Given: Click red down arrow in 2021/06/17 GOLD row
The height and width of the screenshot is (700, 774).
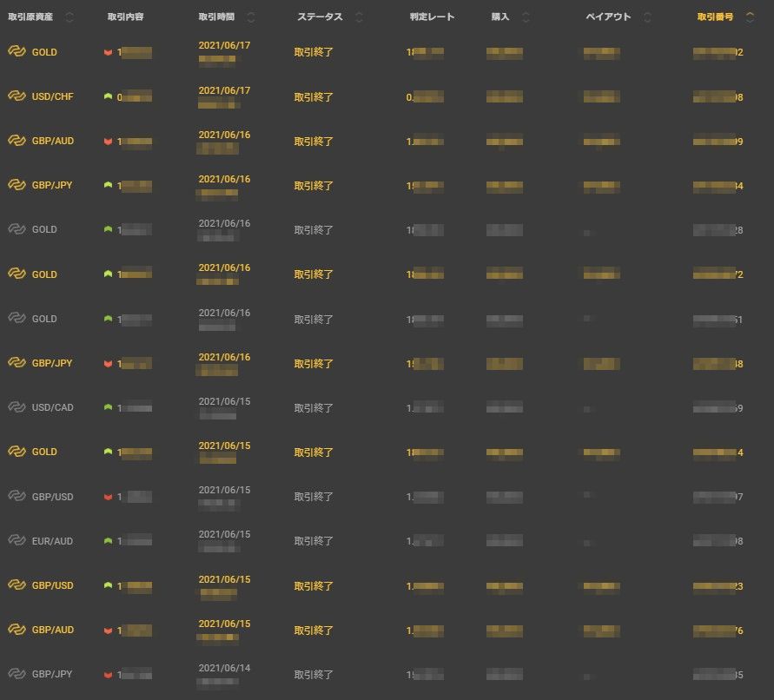Looking at the screenshot, I should [x=108, y=52].
